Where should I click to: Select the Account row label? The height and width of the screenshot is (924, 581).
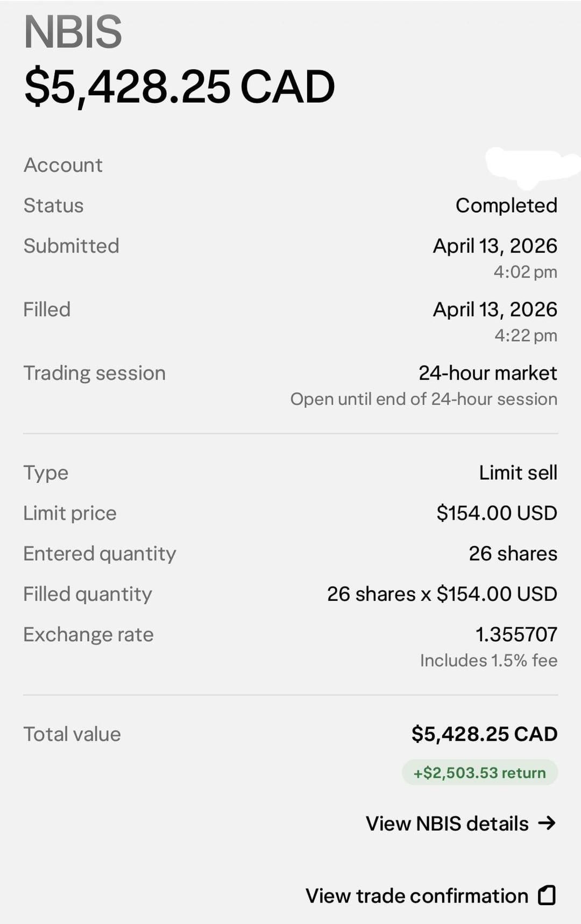point(63,165)
